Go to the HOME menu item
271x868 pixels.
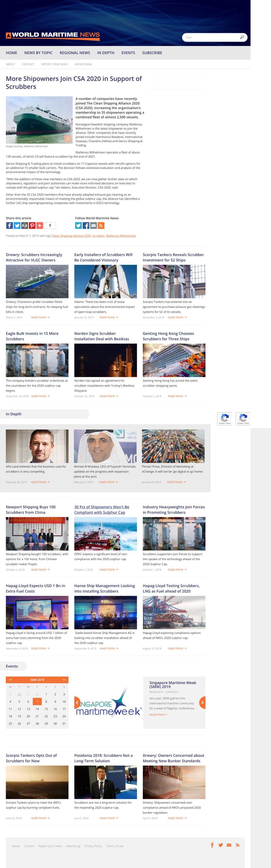click(x=11, y=53)
